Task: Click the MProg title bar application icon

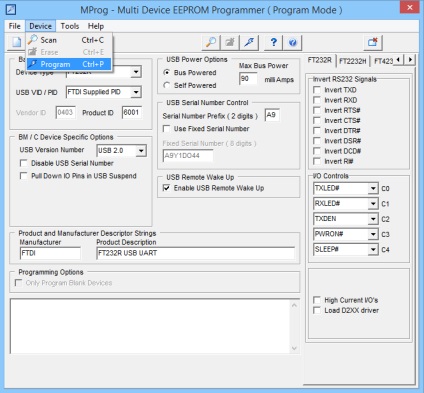Action: (x=11, y=10)
